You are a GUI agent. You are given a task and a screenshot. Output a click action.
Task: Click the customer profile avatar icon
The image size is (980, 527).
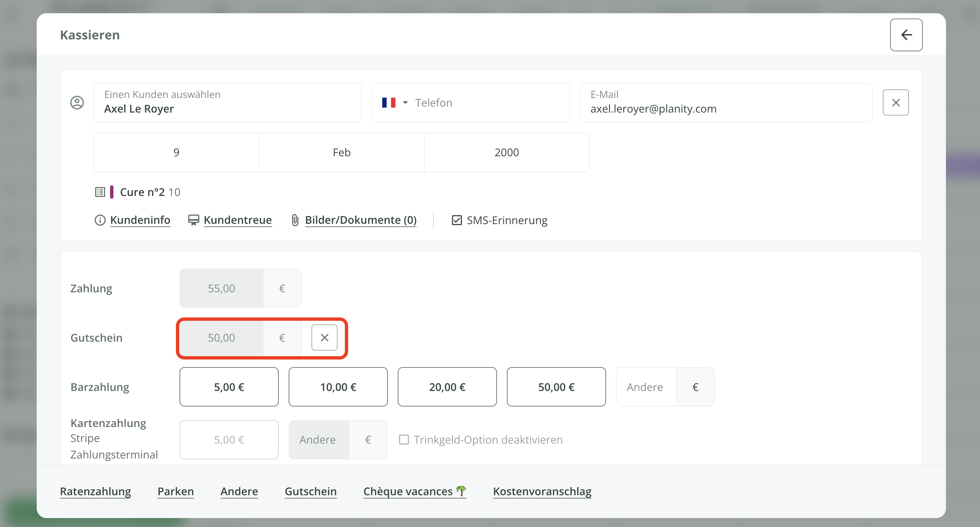(77, 102)
